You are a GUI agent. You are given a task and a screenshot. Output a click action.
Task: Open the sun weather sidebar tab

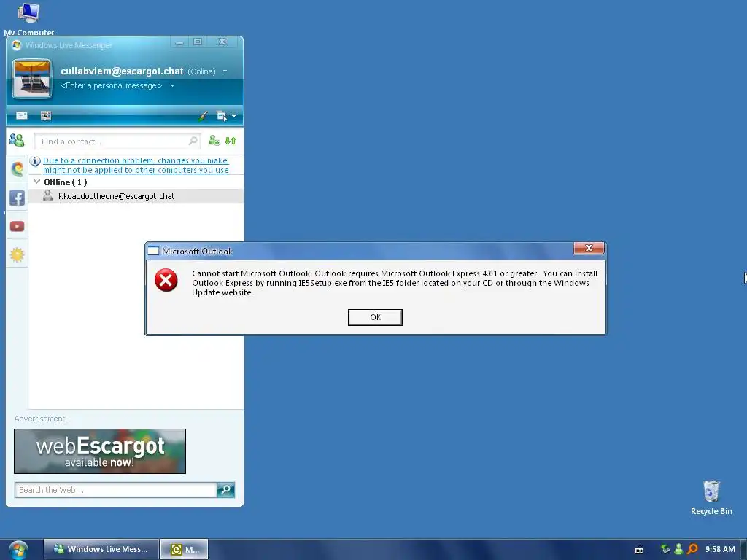coord(18,254)
